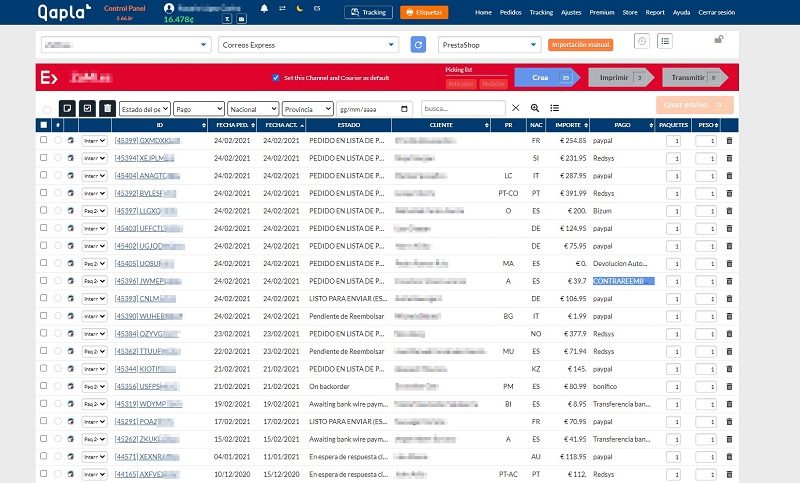This screenshot has width=800, height=483.
Task: Open the notifications bell
Action: [264, 8]
